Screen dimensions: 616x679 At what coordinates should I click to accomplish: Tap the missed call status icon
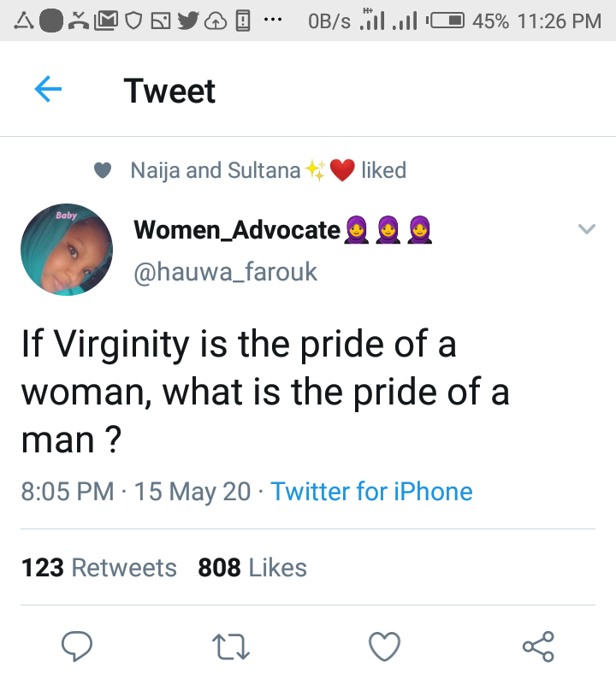click(x=79, y=20)
